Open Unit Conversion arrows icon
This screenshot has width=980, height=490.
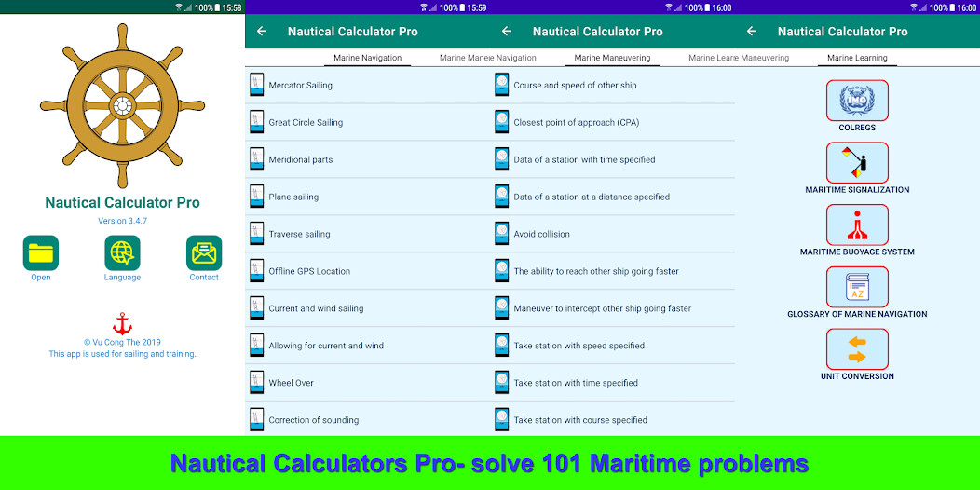(857, 348)
